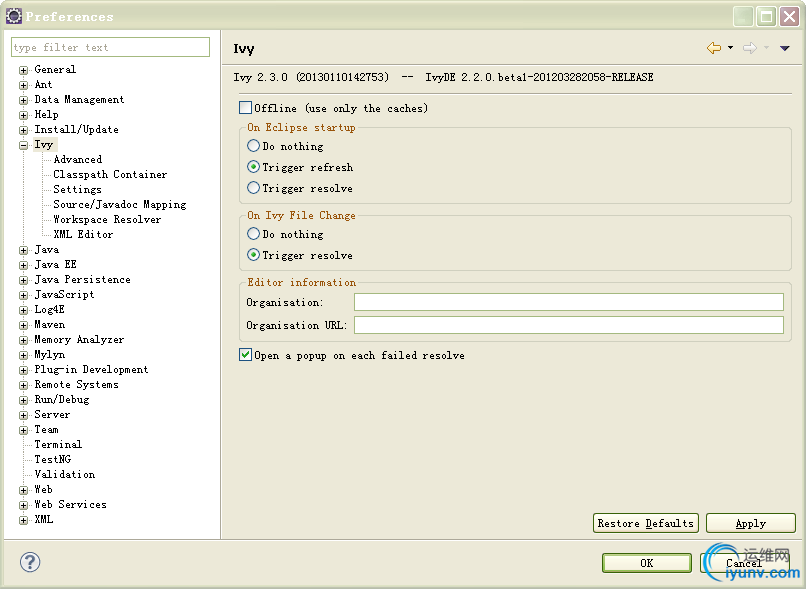Screen dimensions: 806x589
Task: Expand the Web Services tree node
Action: click(x=24, y=505)
